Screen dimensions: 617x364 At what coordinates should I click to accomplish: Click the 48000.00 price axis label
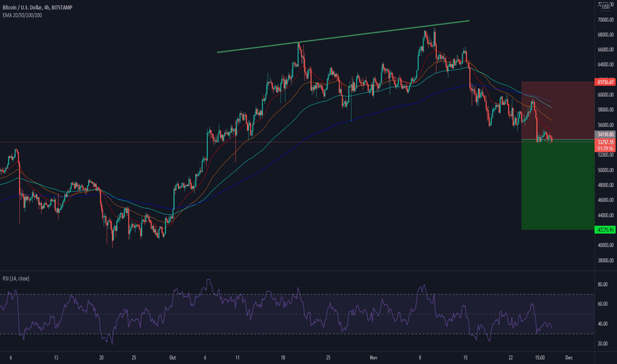tap(606, 185)
